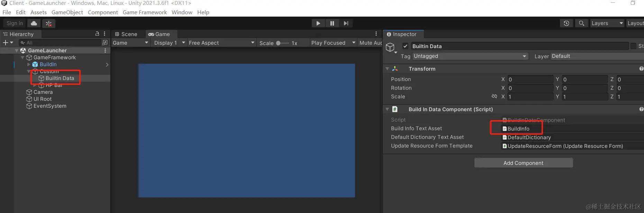Open the Edit menu
This screenshot has width=644, height=213.
click(21, 12)
